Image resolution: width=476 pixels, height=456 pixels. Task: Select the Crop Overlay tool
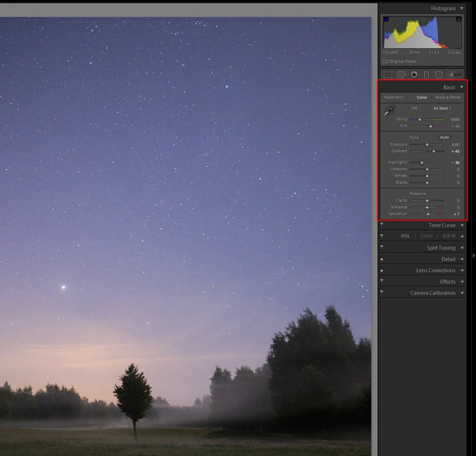[x=388, y=74]
